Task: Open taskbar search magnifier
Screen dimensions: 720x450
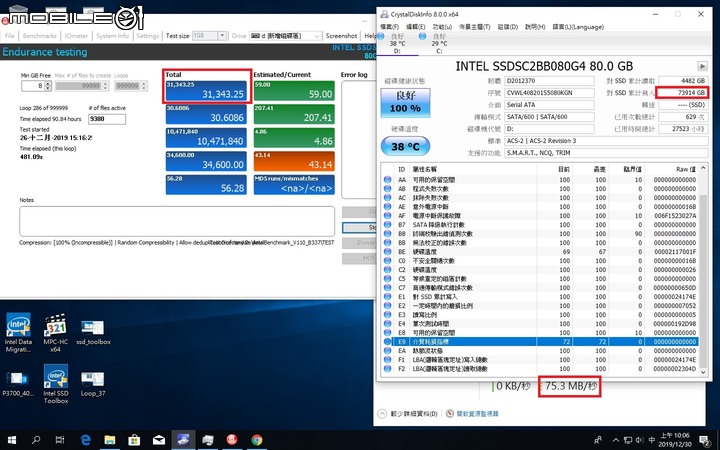Action: [x=36, y=440]
